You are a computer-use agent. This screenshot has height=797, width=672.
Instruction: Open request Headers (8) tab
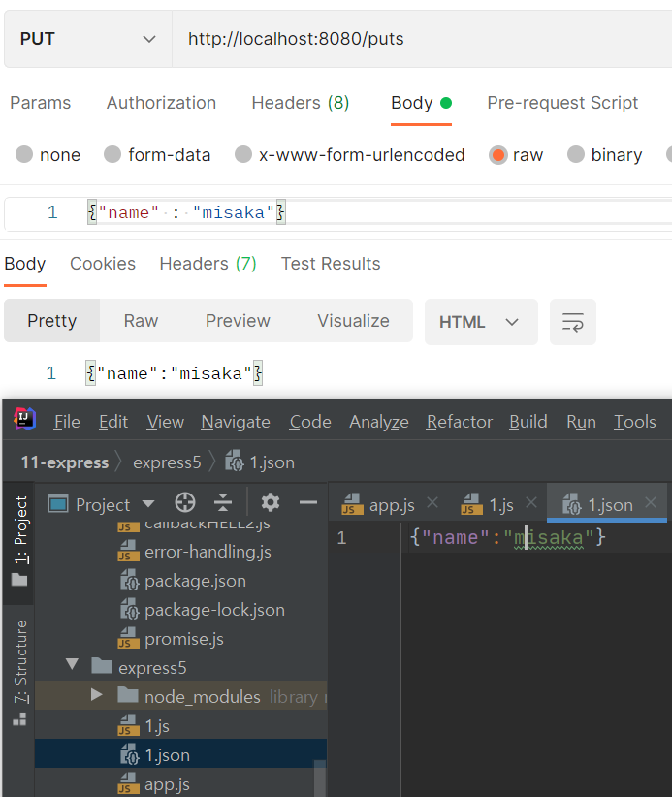[301, 103]
